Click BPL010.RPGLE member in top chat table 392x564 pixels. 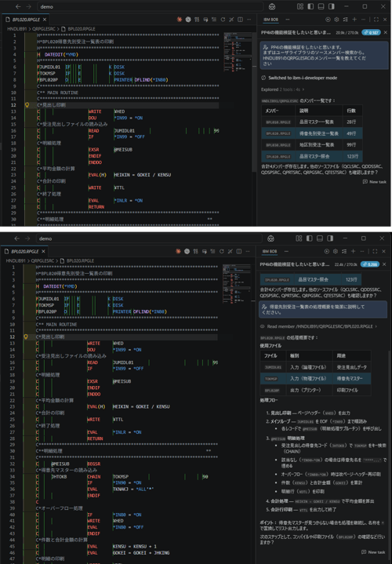click(x=278, y=122)
